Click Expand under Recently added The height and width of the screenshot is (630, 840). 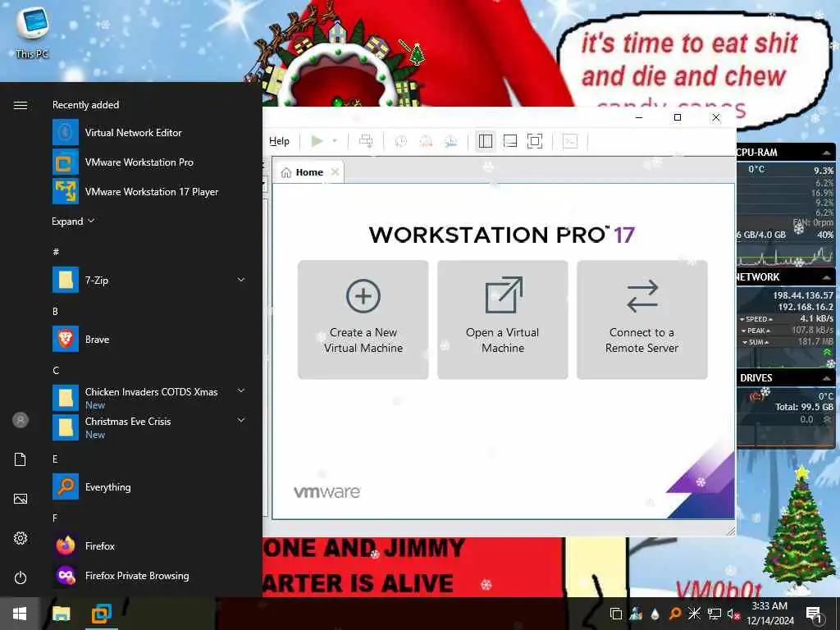click(x=73, y=221)
